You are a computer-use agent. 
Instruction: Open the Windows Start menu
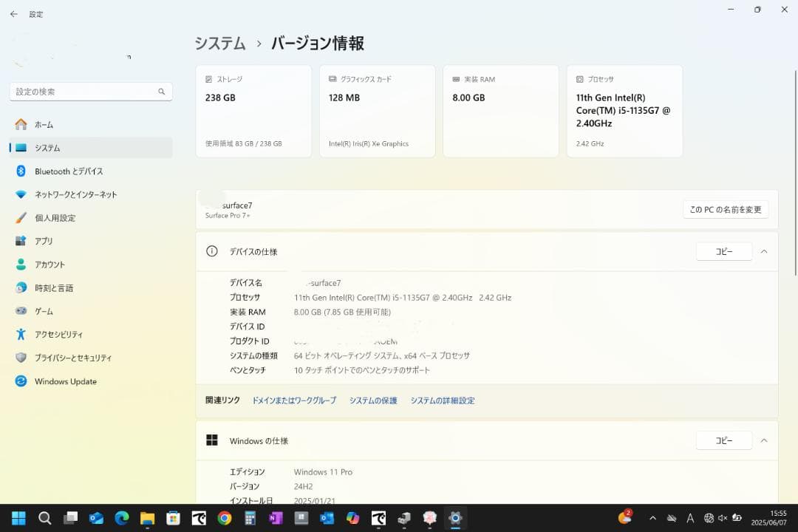click(x=18, y=518)
